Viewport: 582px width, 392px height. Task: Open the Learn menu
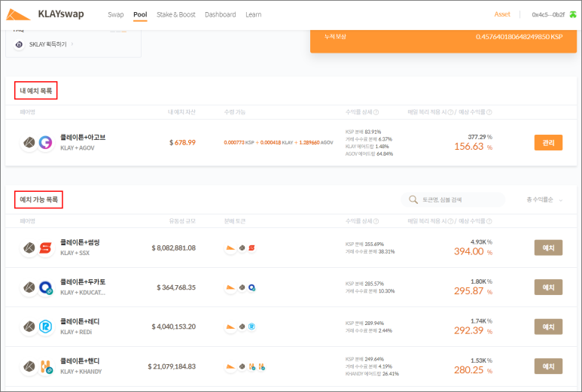[x=254, y=14]
